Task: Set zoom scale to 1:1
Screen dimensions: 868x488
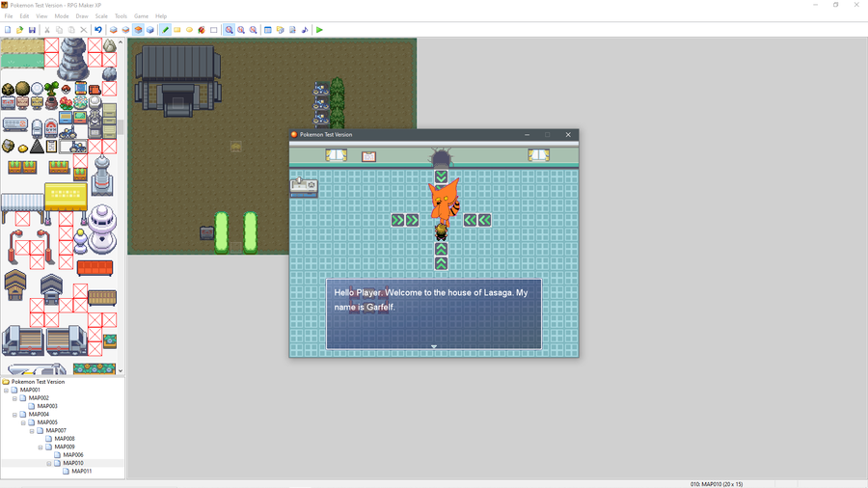Action: pyautogui.click(x=230, y=30)
